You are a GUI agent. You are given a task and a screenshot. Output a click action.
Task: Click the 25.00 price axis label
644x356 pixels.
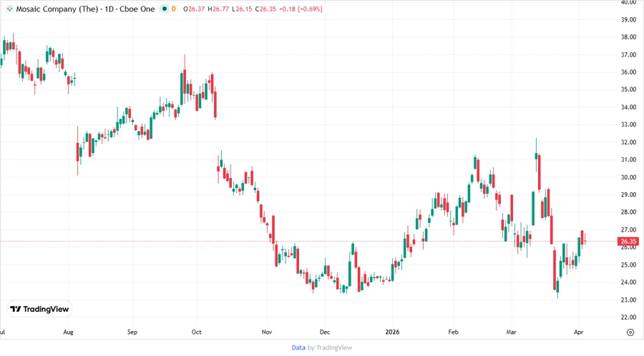pos(628,264)
